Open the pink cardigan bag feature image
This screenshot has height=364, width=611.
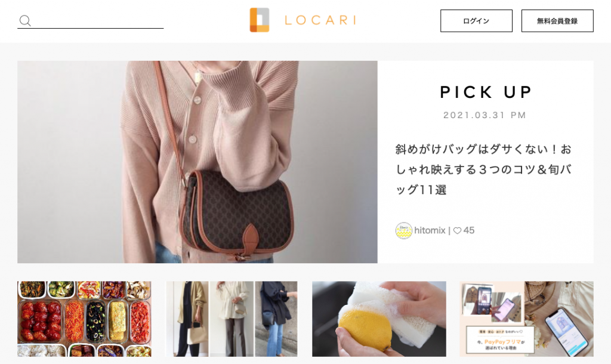tap(197, 162)
